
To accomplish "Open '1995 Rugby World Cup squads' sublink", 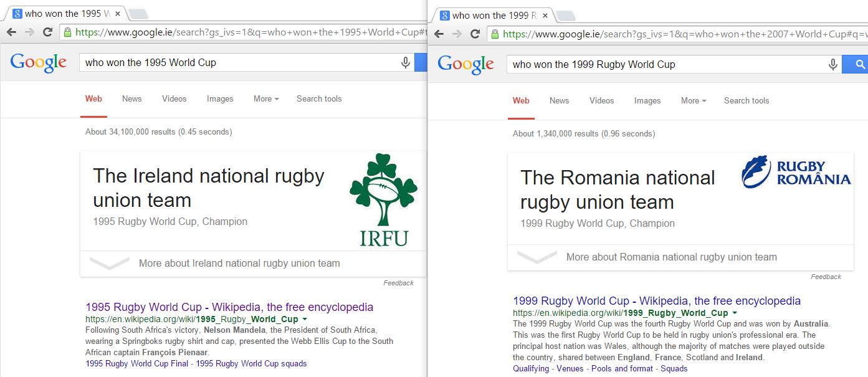I will click(251, 364).
